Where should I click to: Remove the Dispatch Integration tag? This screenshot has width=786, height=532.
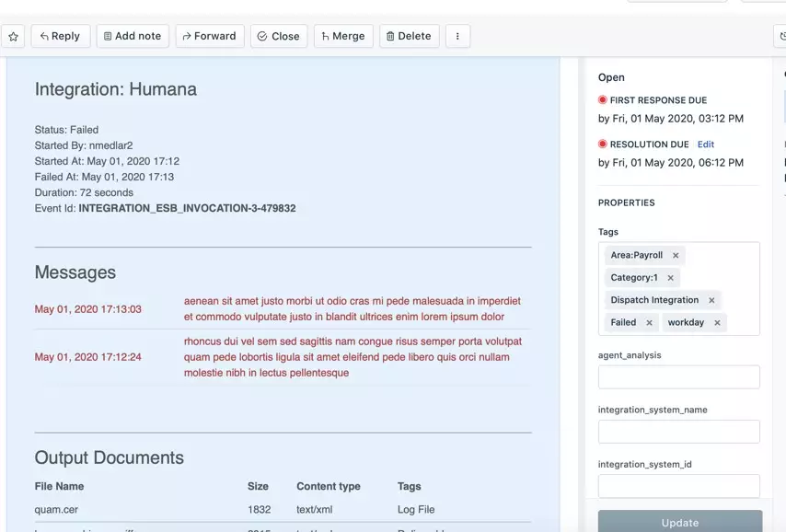click(711, 300)
